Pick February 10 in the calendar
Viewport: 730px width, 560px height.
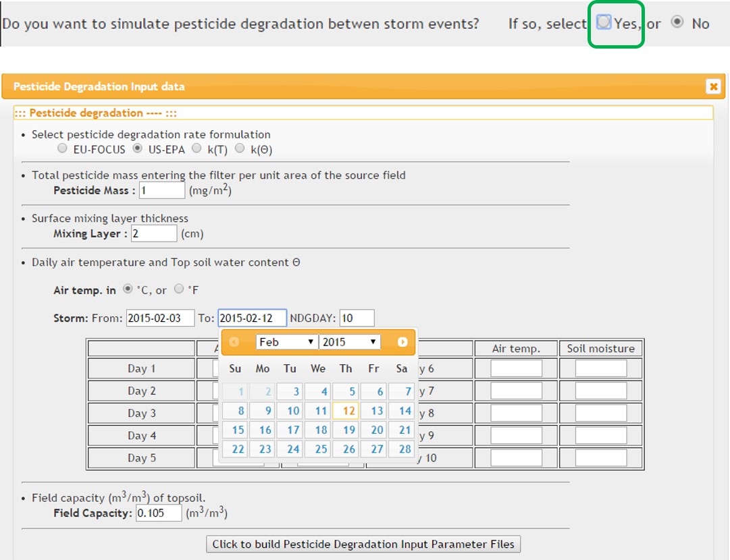click(290, 411)
